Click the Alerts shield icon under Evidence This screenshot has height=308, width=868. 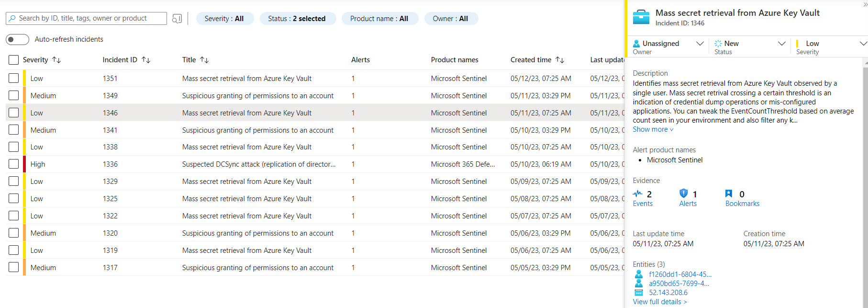tap(683, 194)
